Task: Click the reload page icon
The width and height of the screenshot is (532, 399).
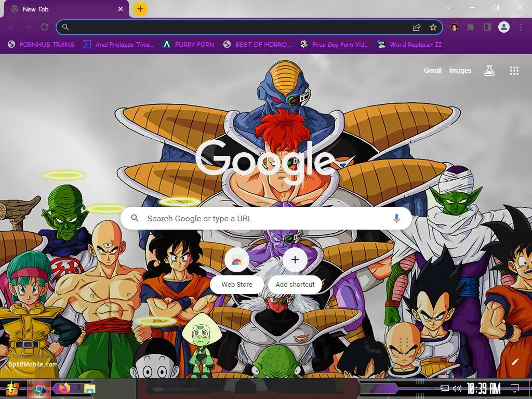Action: pyautogui.click(x=45, y=27)
